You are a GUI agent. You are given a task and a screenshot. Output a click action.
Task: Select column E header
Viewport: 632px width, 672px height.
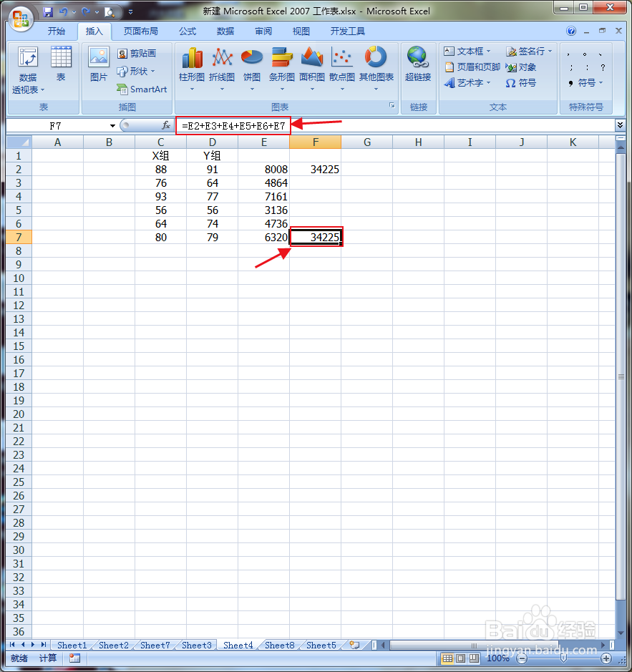pos(263,142)
